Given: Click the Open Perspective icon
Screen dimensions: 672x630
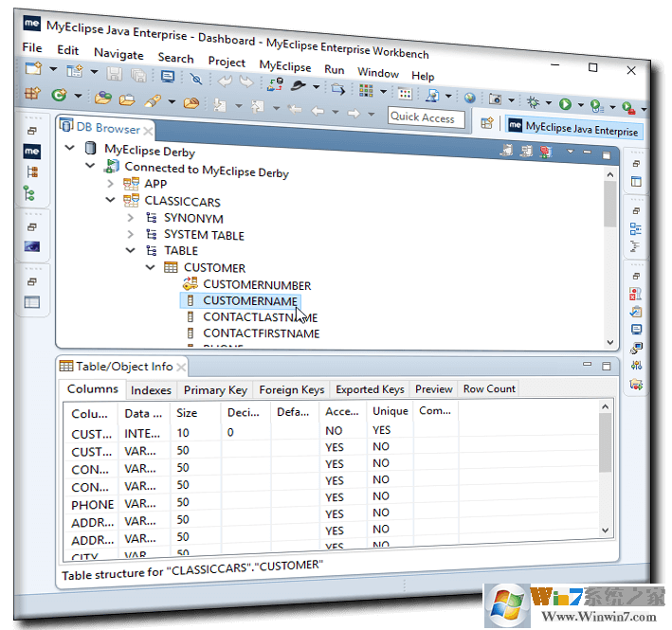Looking at the screenshot, I should click(x=487, y=122).
